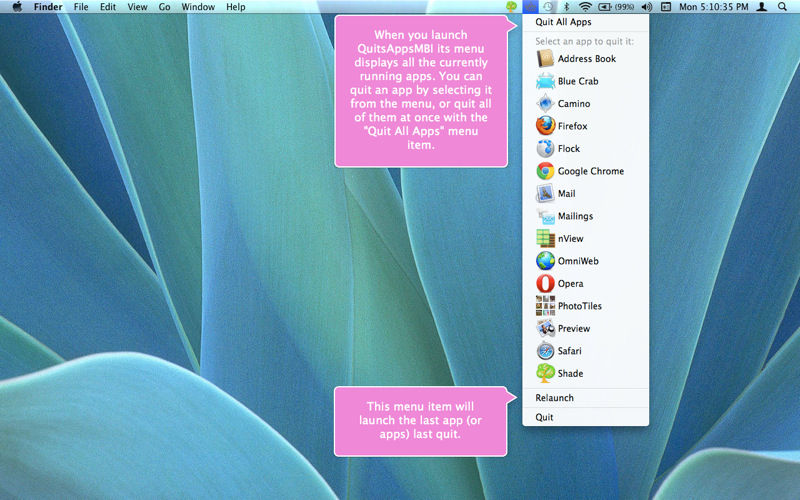Click the Google Chrome icon
This screenshot has width=800, height=500.
(x=545, y=171)
